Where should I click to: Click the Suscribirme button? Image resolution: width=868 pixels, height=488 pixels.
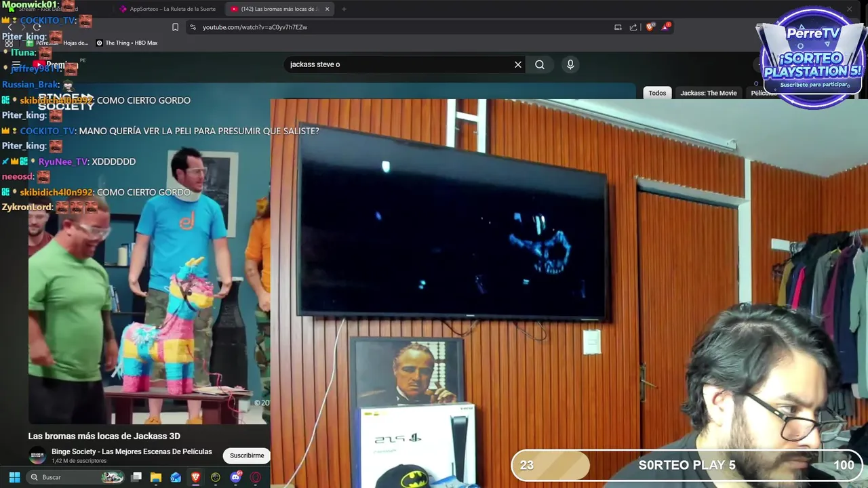pos(247,455)
